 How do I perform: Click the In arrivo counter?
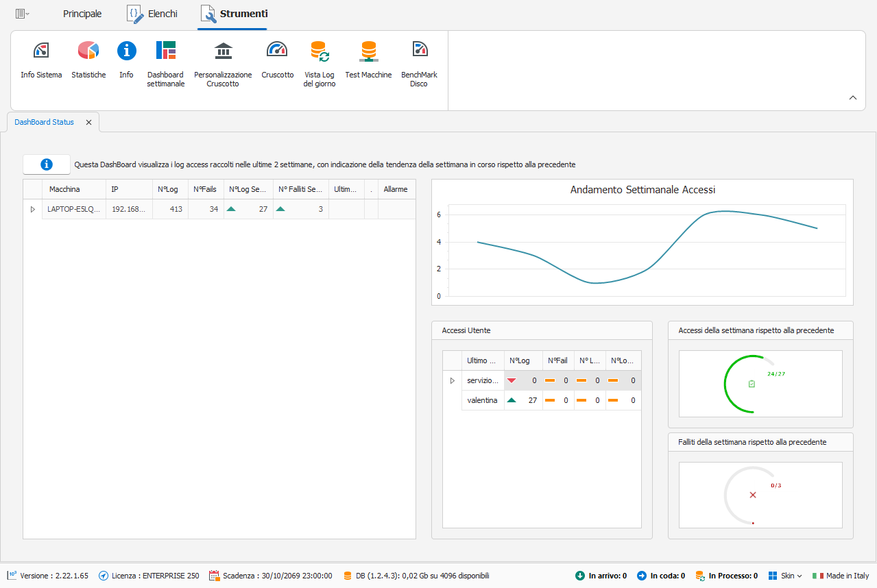click(601, 576)
